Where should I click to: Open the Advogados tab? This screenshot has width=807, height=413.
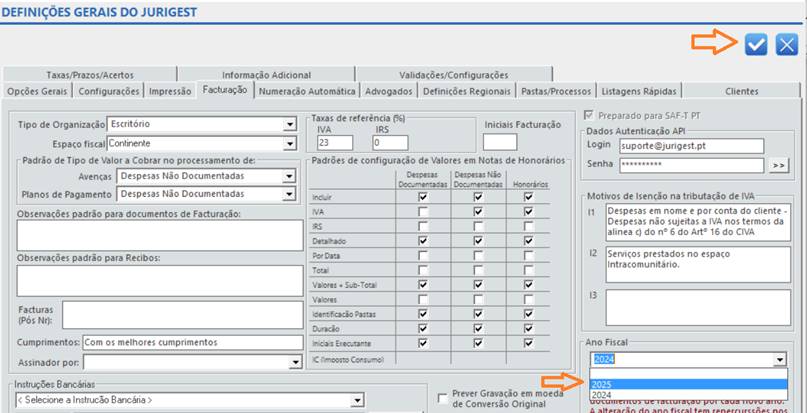pos(389,91)
